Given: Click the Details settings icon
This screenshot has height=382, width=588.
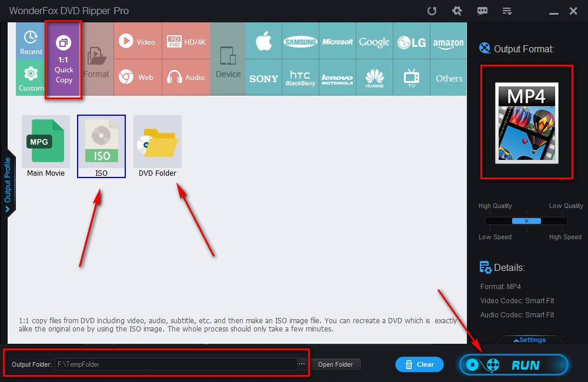Looking at the screenshot, I should (x=485, y=267).
